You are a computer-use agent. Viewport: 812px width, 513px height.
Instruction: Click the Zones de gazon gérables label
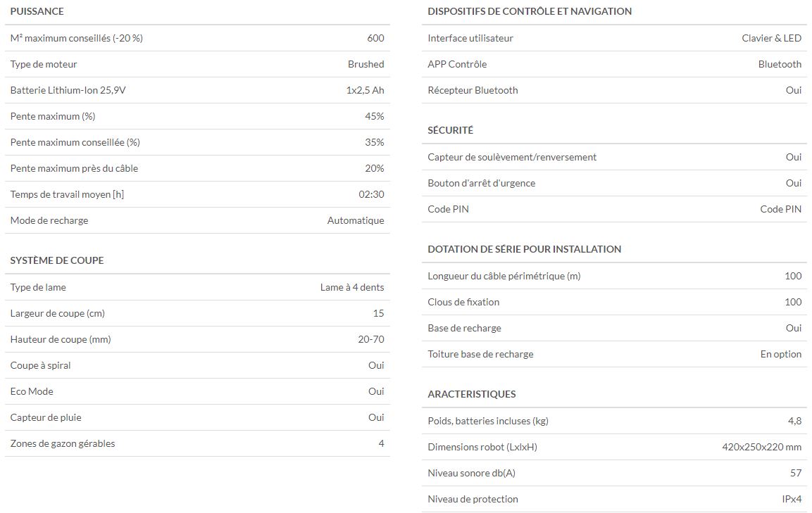coord(63,443)
